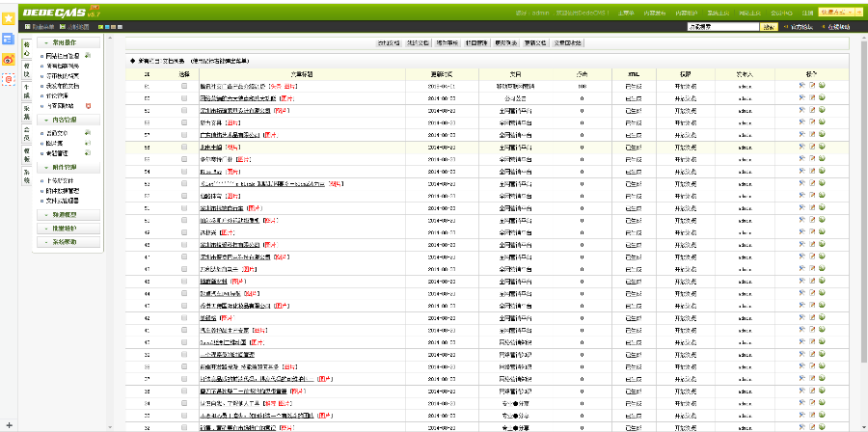Click the add icon next to 普通文章 in sidebar
Viewport: 868px width, 432px height.
tap(88, 132)
